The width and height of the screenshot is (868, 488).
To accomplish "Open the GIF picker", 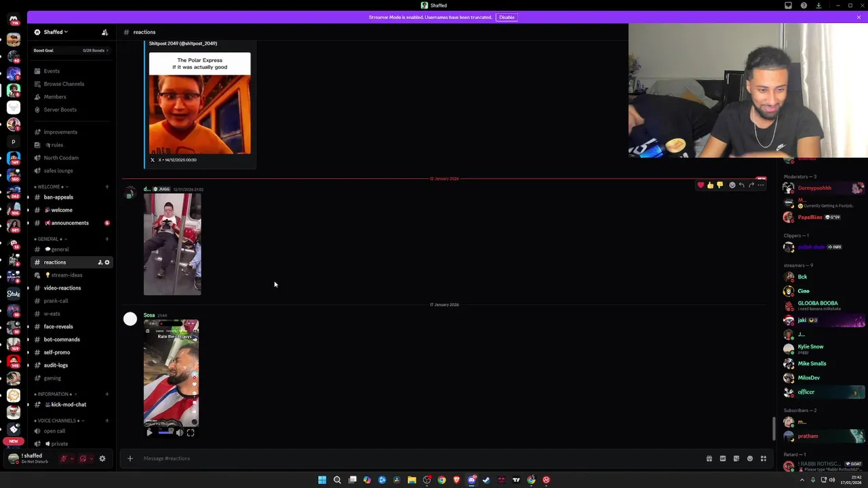I will pyautogui.click(x=723, y=459).
